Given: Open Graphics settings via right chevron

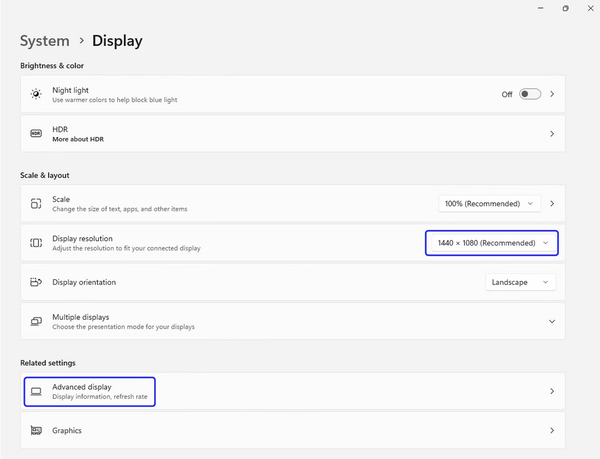Looking at the screenshot, I should click(552, 431).
